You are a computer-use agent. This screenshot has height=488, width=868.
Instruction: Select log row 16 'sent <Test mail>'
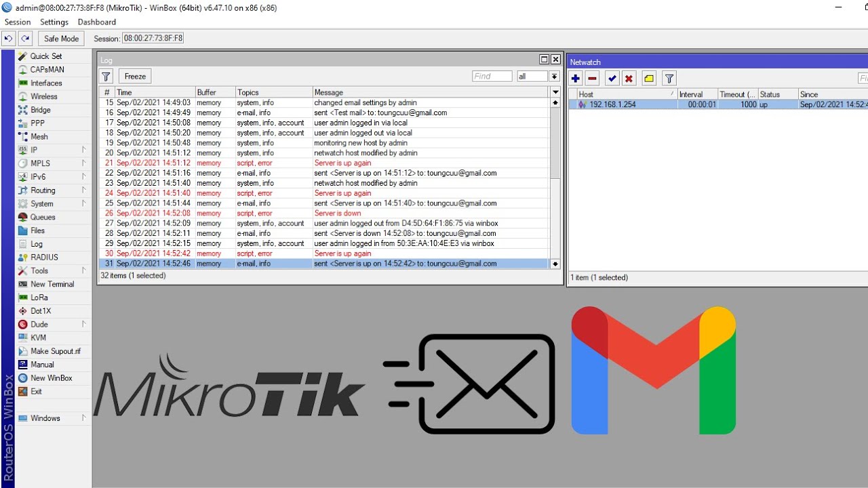pyautogui.click(x=324, y=113)
